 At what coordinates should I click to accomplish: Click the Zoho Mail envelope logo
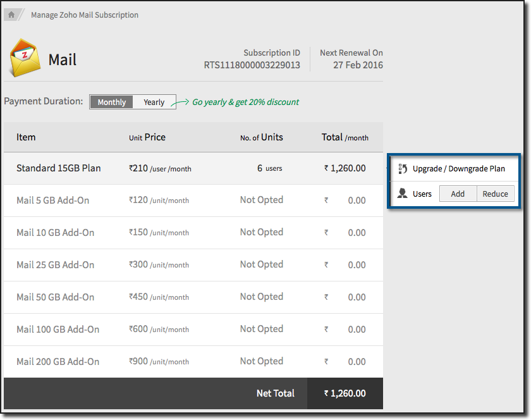point(25,59)
